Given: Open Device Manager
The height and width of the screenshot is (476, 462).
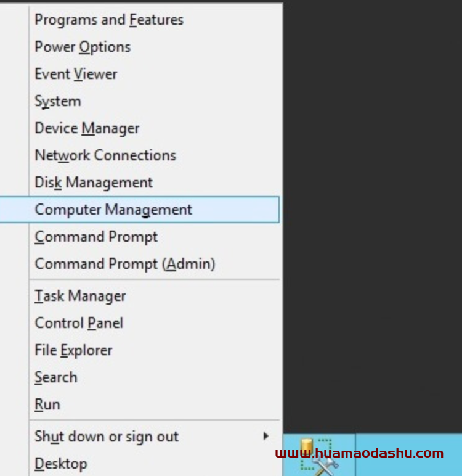Looking at the screenshot, I should coord(87,128).
